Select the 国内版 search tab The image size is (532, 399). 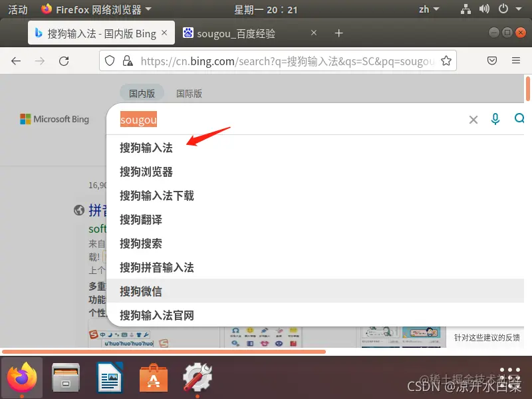(142, 93)
